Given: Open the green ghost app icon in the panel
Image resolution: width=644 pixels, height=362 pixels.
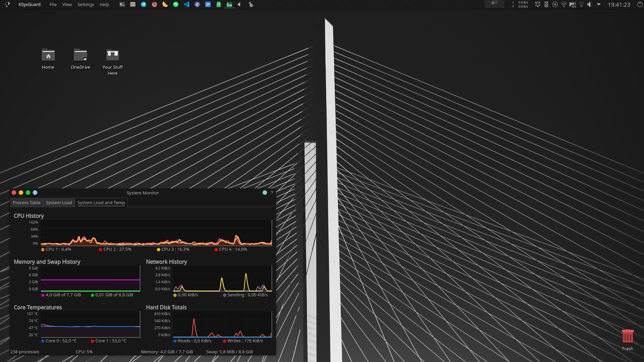Looking at the screenshot, I should [219, 4].
